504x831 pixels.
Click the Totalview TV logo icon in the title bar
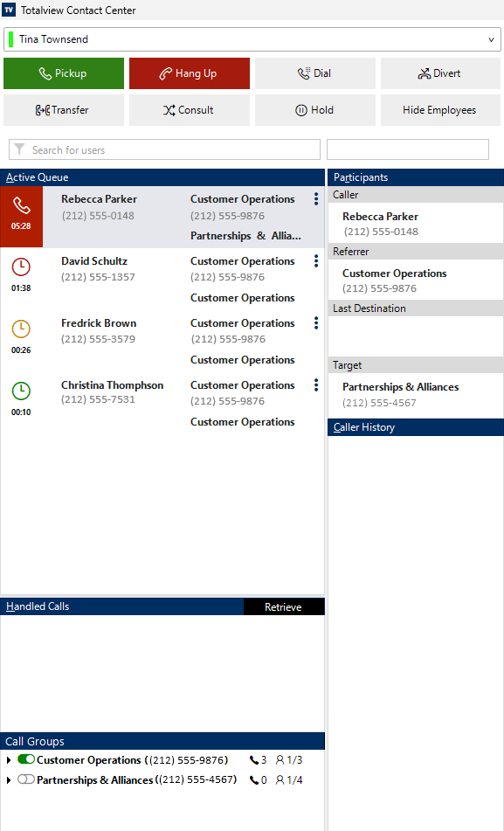click(9, 10)
